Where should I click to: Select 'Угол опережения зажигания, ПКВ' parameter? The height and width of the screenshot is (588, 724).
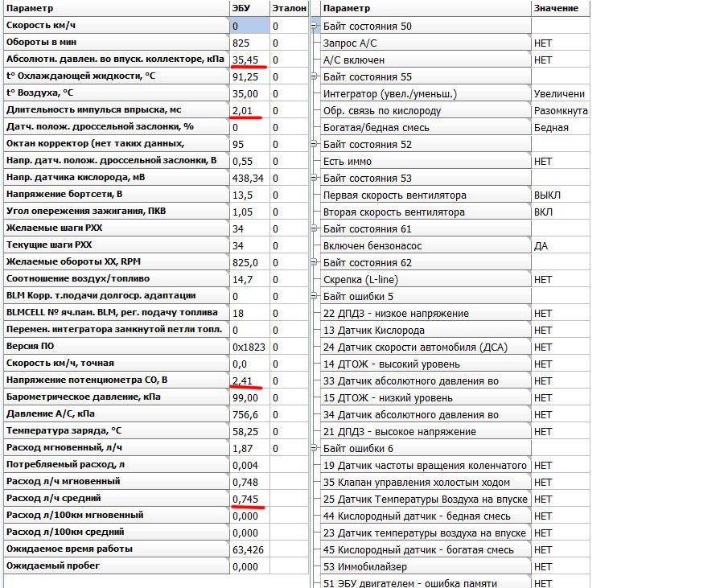(117, 212)
